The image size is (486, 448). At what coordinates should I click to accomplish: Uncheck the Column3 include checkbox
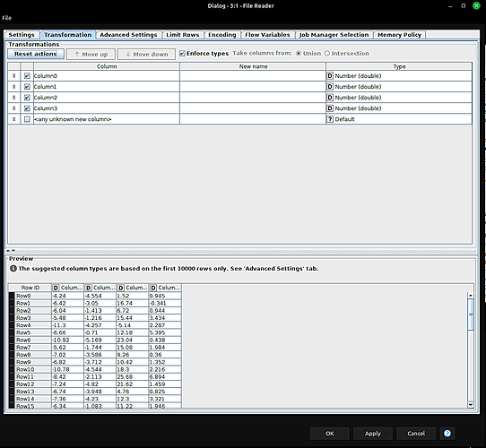pyautogui.click(x=27, y=108)
